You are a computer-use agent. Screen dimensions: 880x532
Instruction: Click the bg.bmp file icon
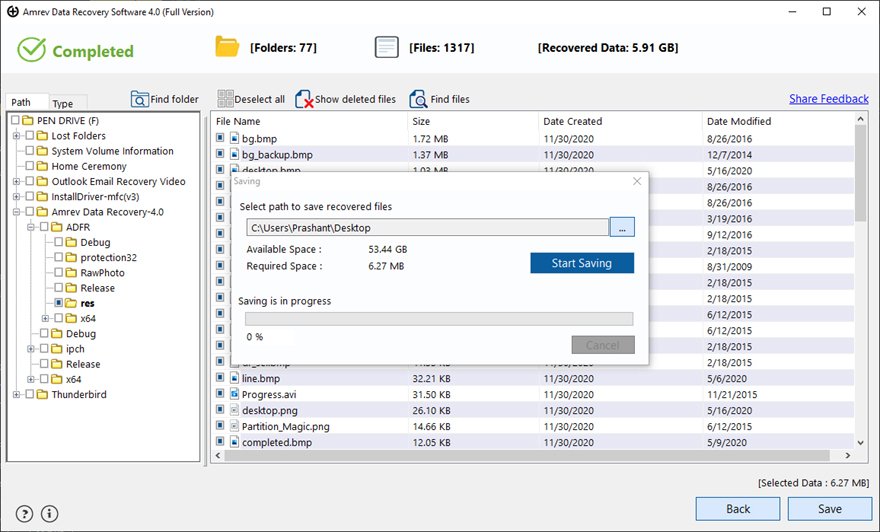[x=235, y=138]
